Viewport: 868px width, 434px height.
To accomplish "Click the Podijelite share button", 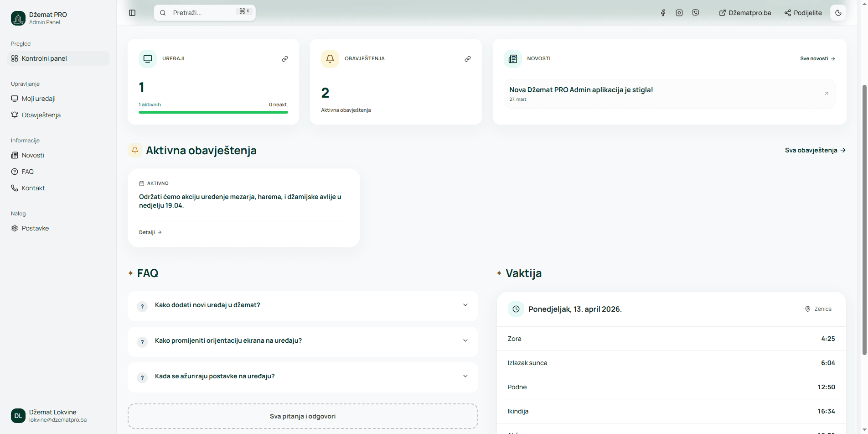I will tap(803, 13).
